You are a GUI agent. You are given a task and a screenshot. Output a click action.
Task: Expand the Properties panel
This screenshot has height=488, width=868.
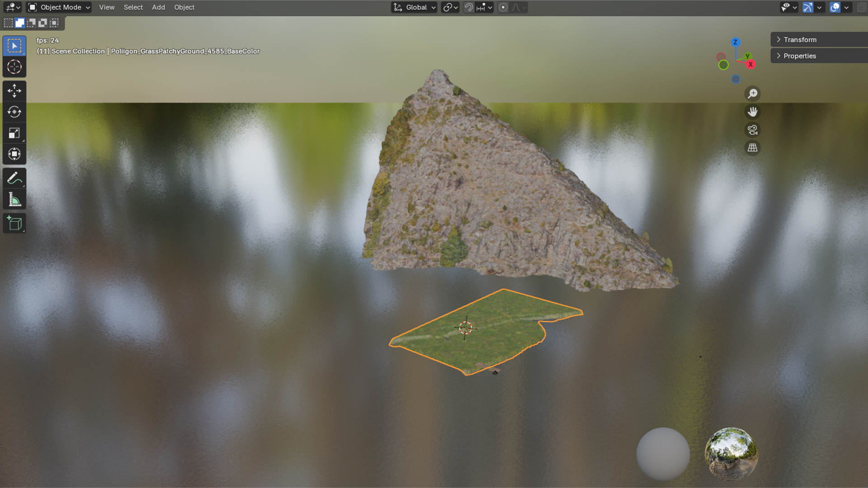799,56
